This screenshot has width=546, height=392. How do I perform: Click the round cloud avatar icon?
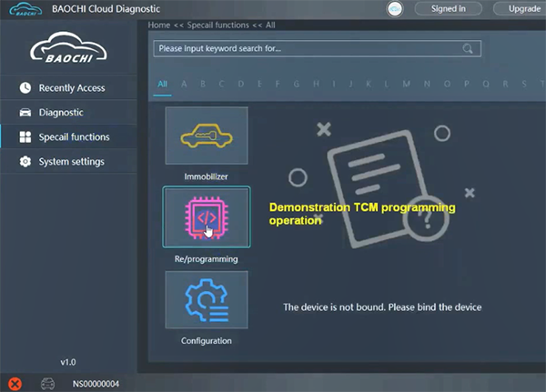click(395, 9)
